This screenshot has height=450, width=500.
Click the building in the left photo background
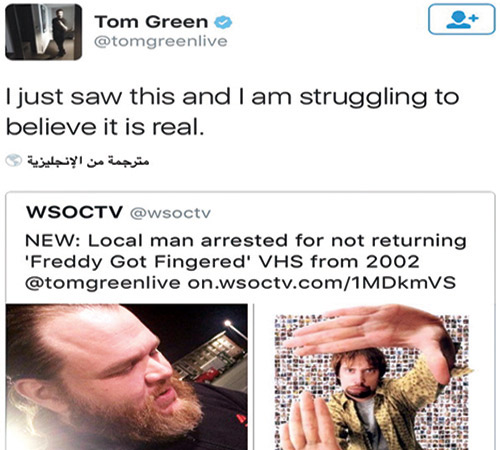[x=210, y=360]
